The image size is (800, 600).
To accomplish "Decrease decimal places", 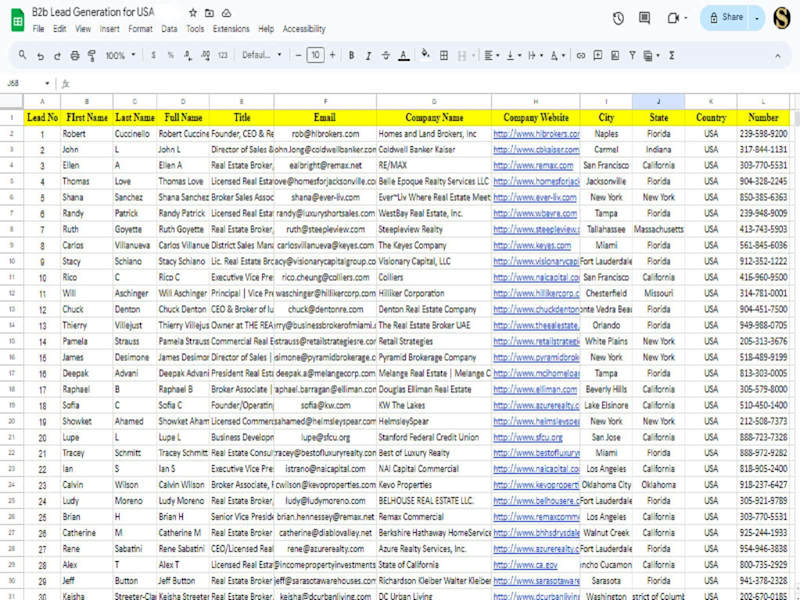I will pyautogui.click(x=188, y=56).
